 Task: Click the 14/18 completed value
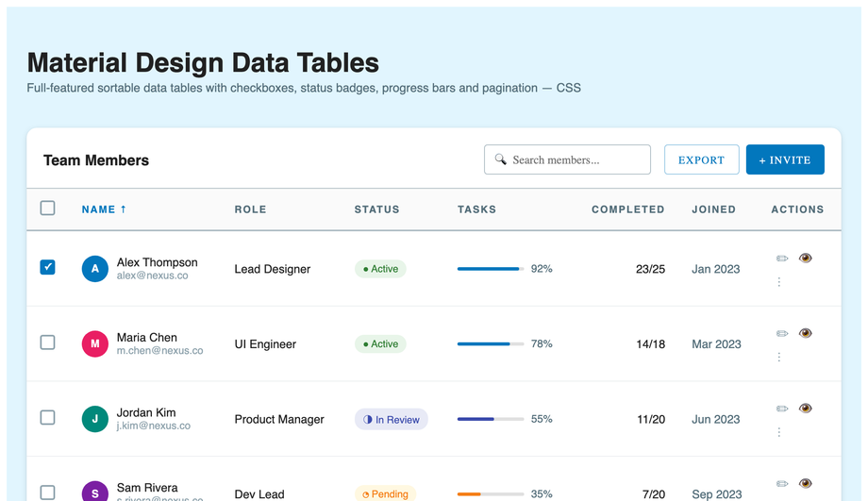pos(650,344)
